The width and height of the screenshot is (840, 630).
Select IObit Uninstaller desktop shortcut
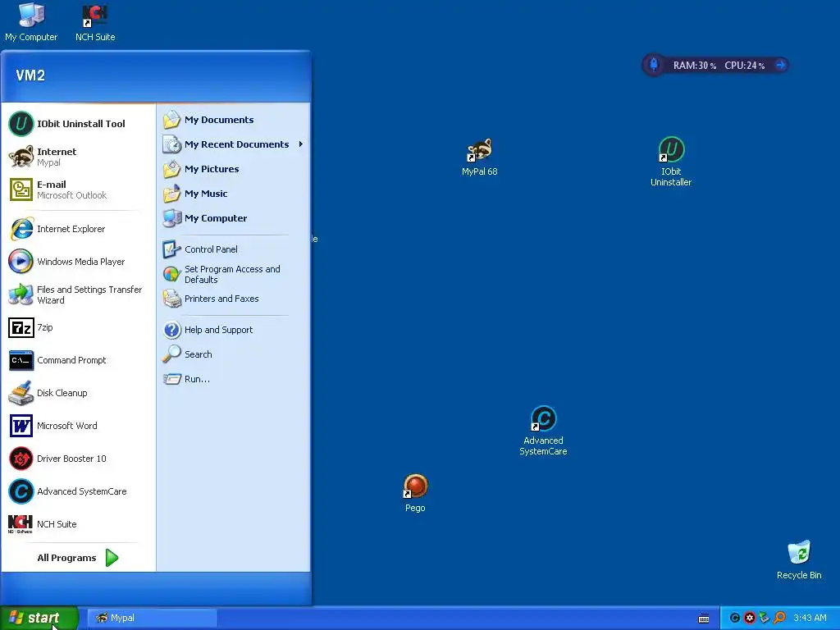pyautogui.click(x=671, y=162)
